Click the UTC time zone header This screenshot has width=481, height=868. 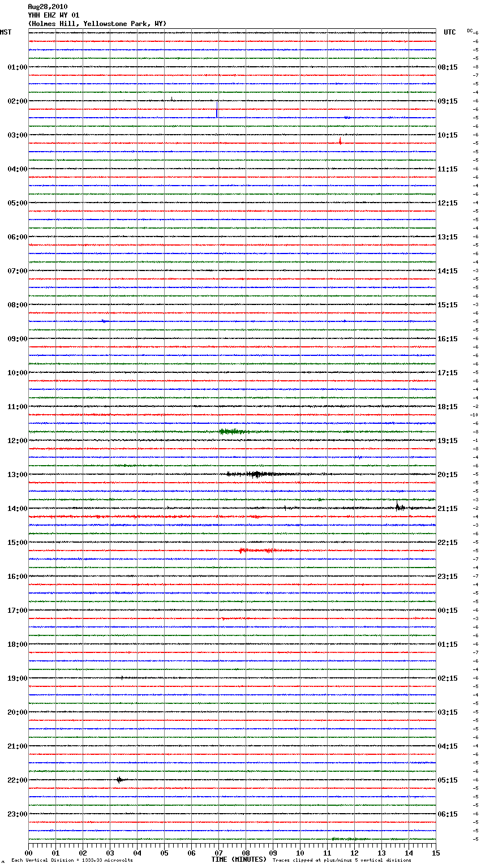(x=449, y=32)
